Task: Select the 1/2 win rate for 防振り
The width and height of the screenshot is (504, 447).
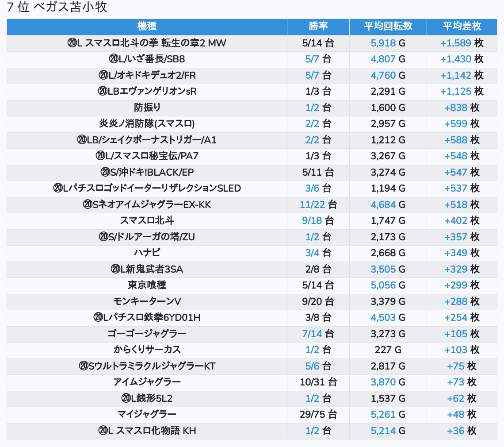Action: (312, 108)
